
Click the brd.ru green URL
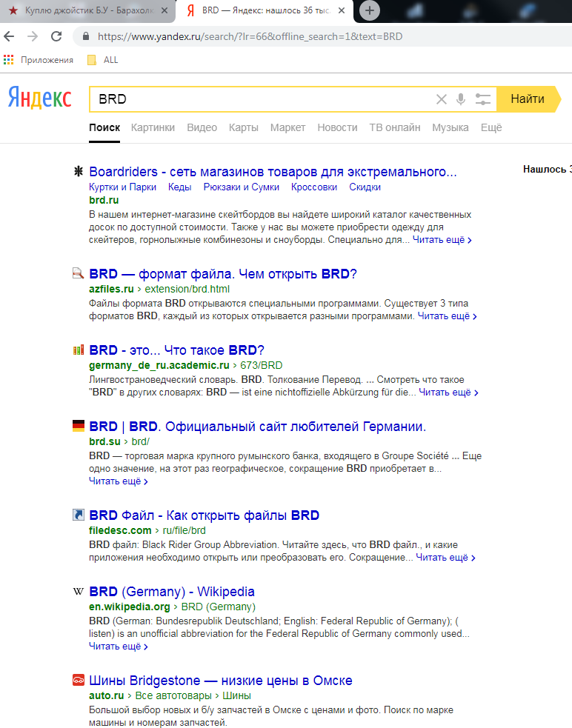(x=104, y=200)
